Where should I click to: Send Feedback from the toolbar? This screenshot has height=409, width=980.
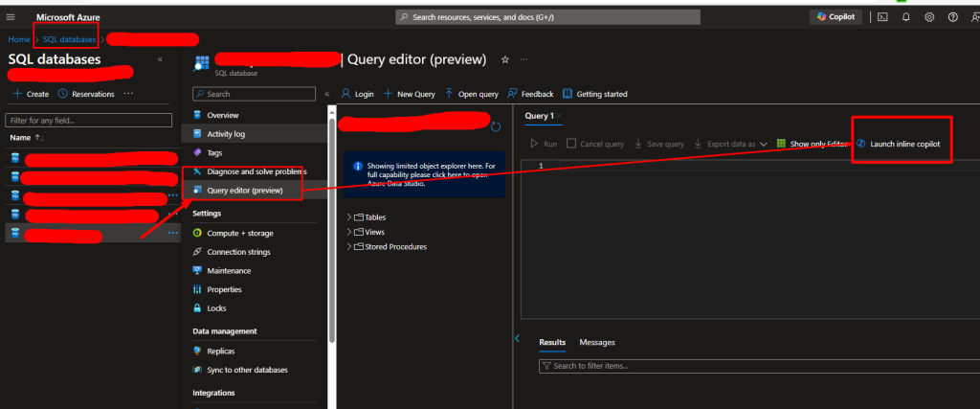(x=530, y=94)
